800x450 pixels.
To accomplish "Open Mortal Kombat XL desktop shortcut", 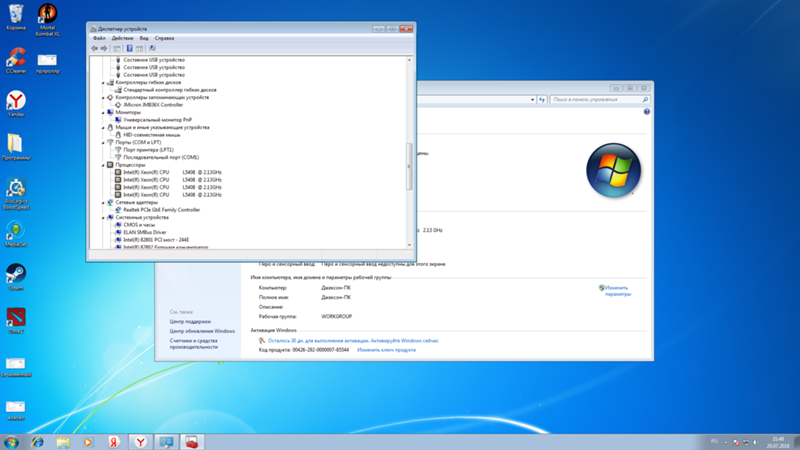I will click(47, 19).
